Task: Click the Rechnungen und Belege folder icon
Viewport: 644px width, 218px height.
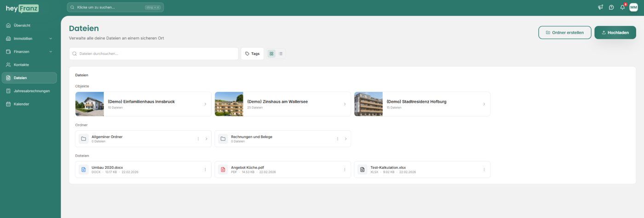Action: [223, 139]
